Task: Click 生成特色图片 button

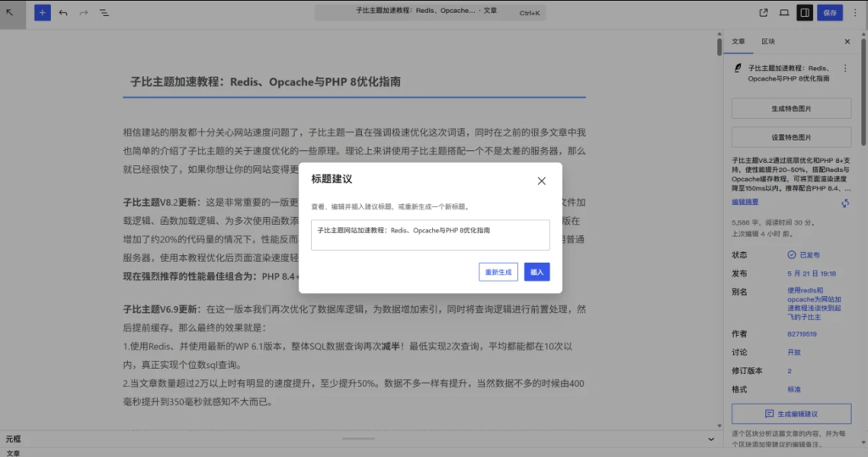Action: point(791,109)
